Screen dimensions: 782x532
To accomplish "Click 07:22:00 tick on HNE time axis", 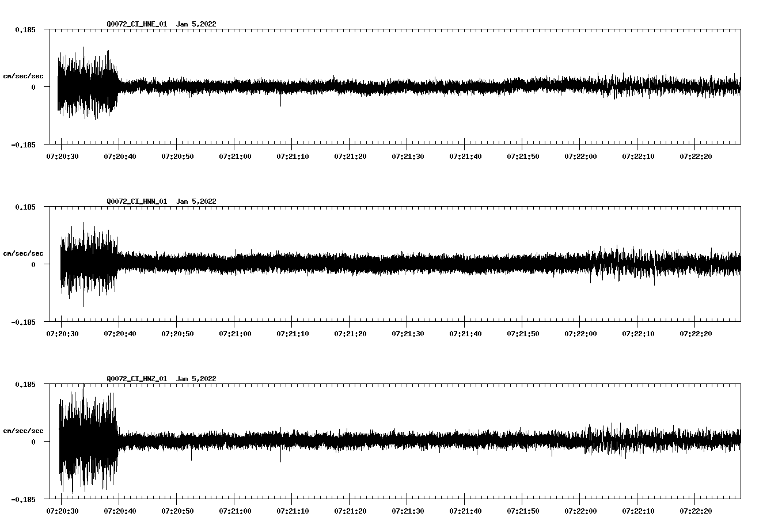I will 580,157.
